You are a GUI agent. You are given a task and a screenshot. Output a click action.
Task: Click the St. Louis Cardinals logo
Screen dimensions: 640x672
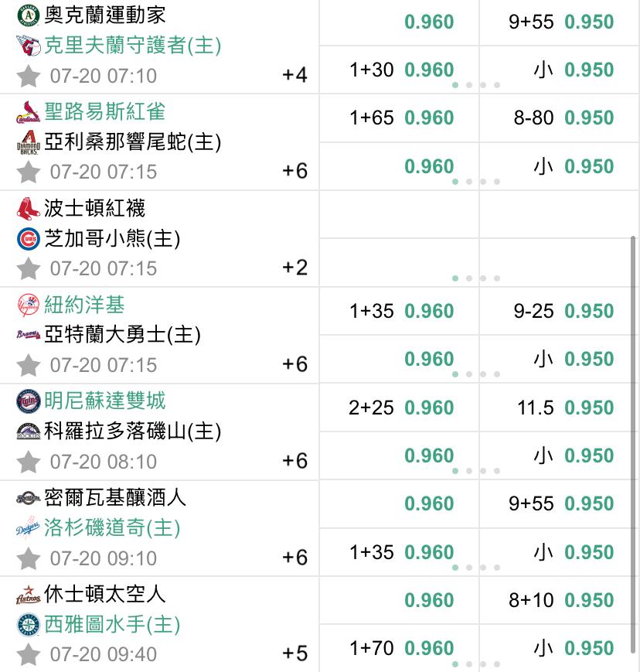pyautogui.click(x=28, y=113)
